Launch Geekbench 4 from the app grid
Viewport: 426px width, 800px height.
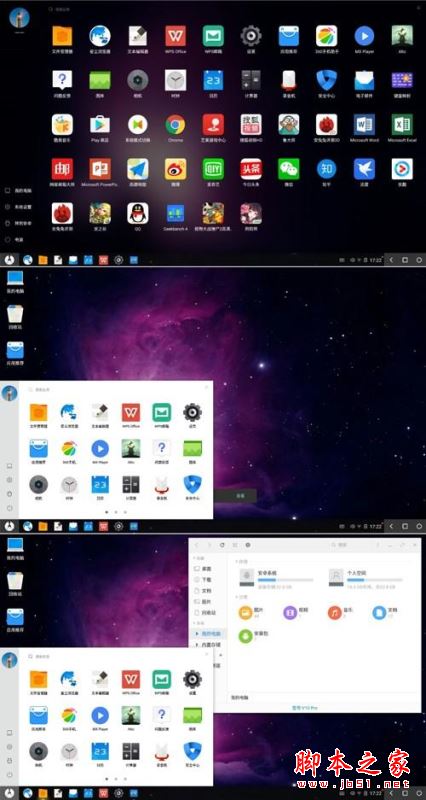pyautogui.click(x=175, y=213)
